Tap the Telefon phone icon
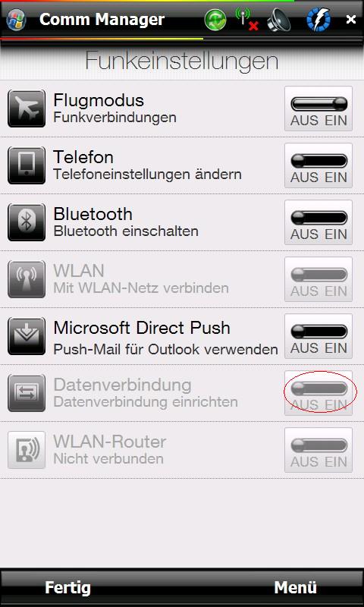 pyautogui.click(x=27, y=165)
